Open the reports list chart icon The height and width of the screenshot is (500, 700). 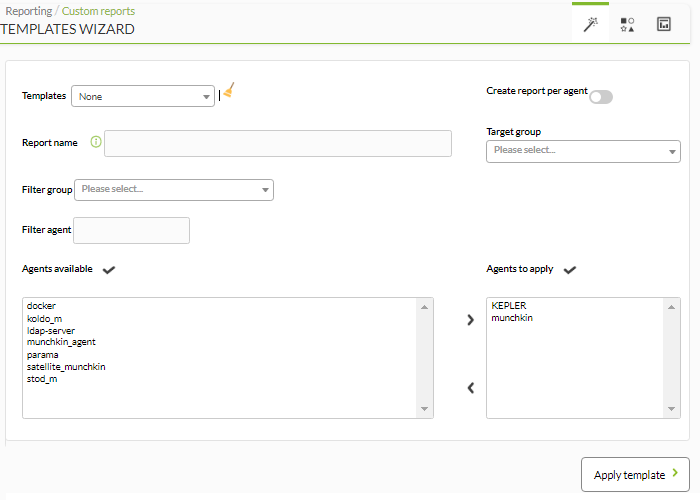[x=664, y=24]
